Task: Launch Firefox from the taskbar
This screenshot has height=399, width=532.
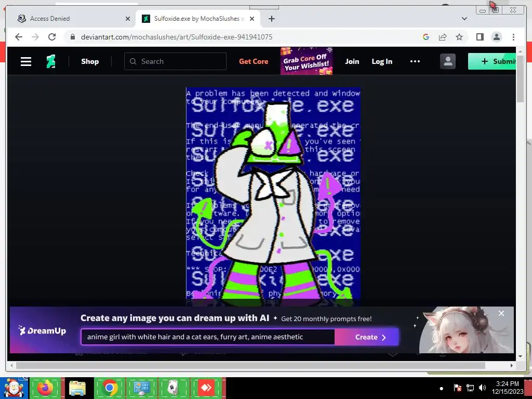Action: point(45,388)
